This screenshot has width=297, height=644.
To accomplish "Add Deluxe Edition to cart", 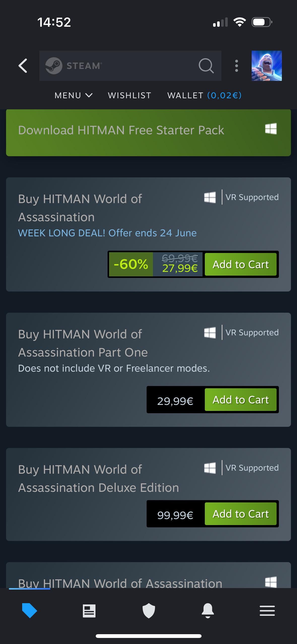I will click(241, 514).
